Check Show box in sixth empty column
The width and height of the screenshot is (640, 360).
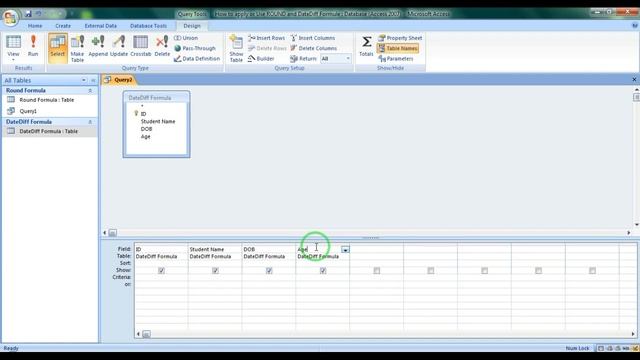tap(431, 271)
